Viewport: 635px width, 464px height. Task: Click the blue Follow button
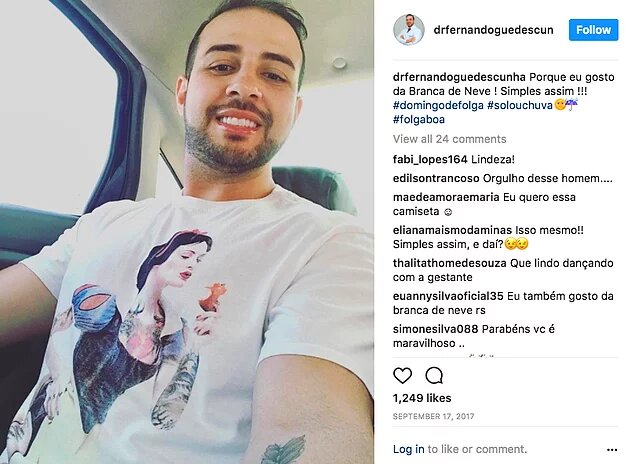(x=593, y=30)
